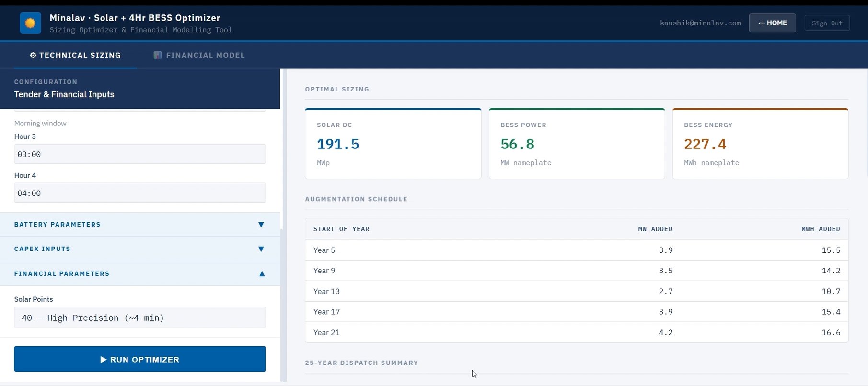Select the Year 13 augmentation row
The image size is (868, 386).
pos(577,291)
